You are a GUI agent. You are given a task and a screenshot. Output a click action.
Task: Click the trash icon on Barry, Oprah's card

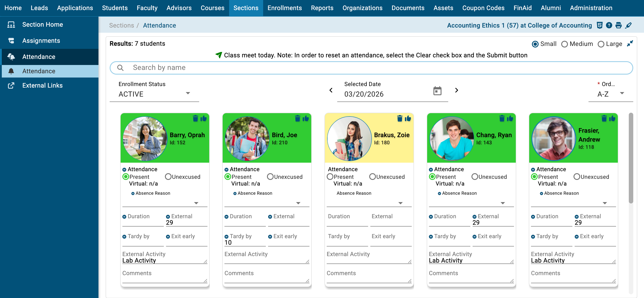coord(195,119)
